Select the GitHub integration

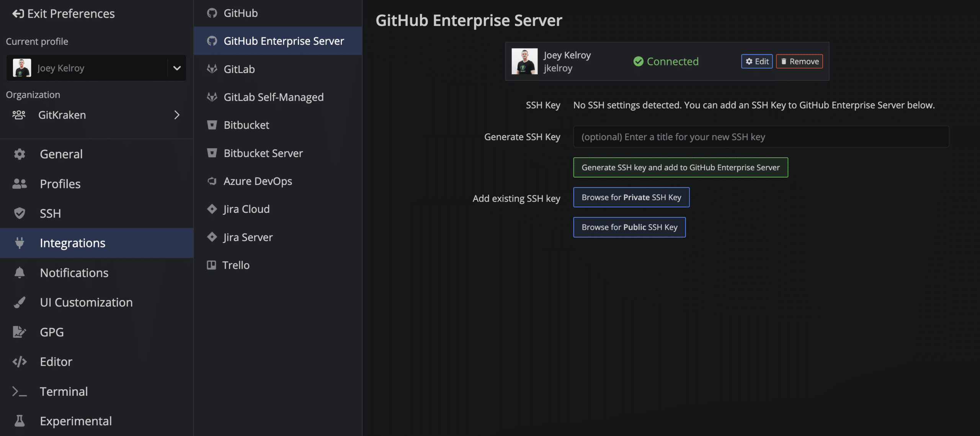tap(278, 13)
